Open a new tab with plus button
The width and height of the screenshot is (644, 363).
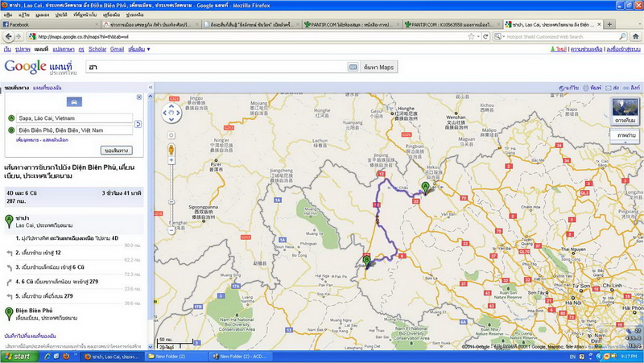pos(609,25)
